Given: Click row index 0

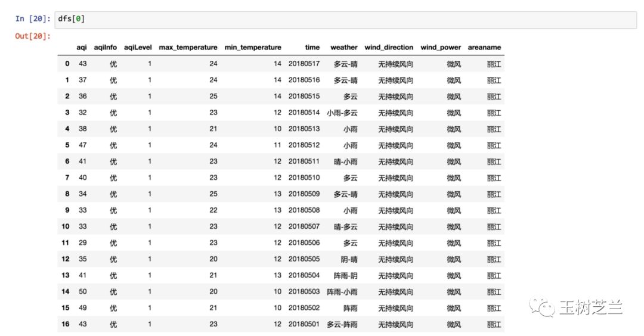Looking at the screenshot, I should (x=67, y=64).
